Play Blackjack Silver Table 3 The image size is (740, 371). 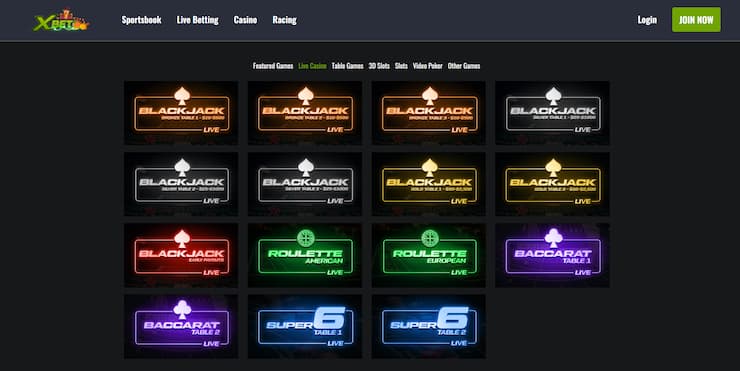pos(305,184)
